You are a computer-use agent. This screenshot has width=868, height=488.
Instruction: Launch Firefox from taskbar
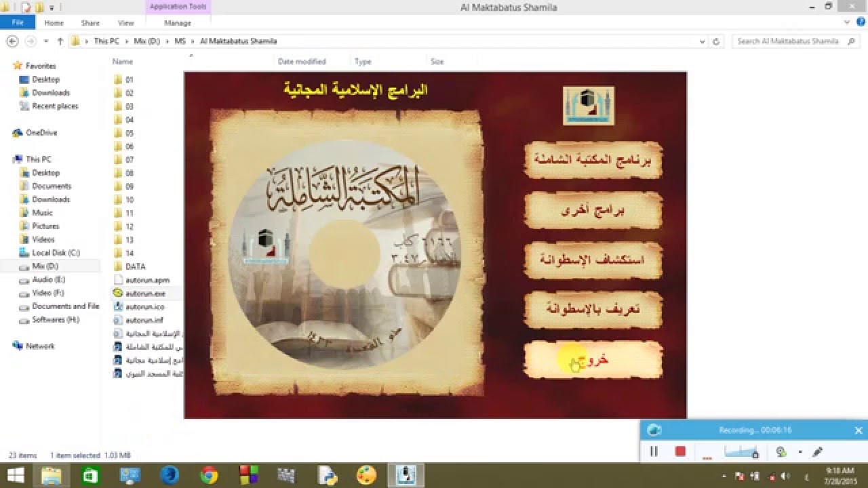(169, 475)
